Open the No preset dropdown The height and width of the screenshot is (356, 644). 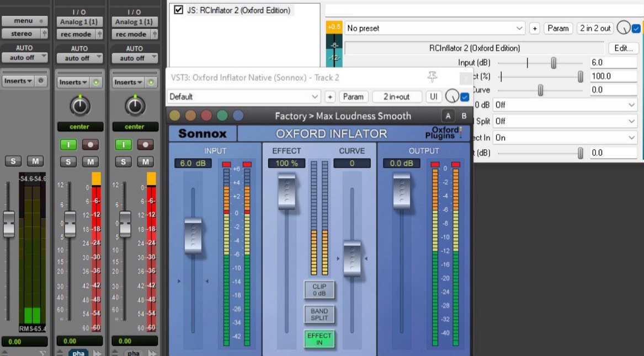434,28
